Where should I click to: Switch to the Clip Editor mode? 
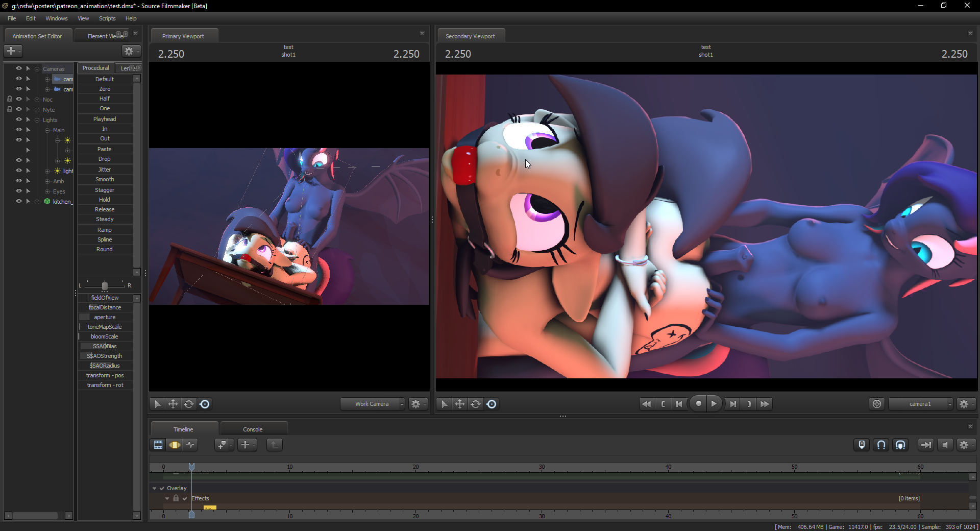pyautogui.click(x=158, y=445)
